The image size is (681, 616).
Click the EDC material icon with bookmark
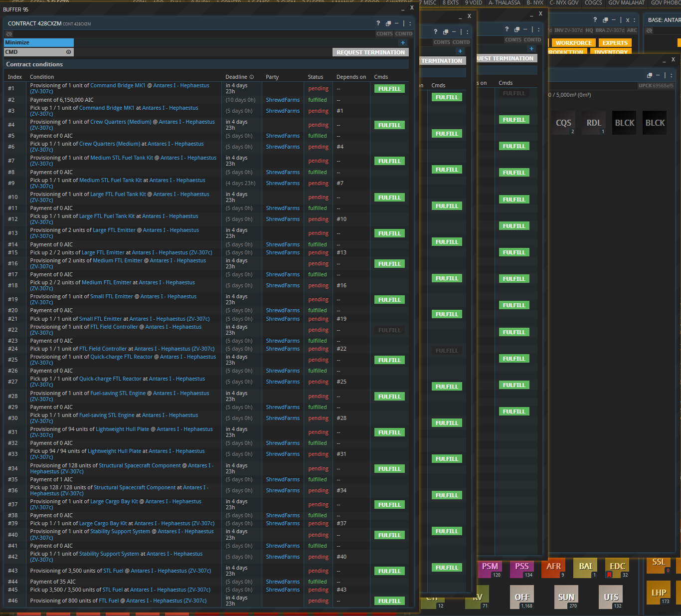(617, 568)
